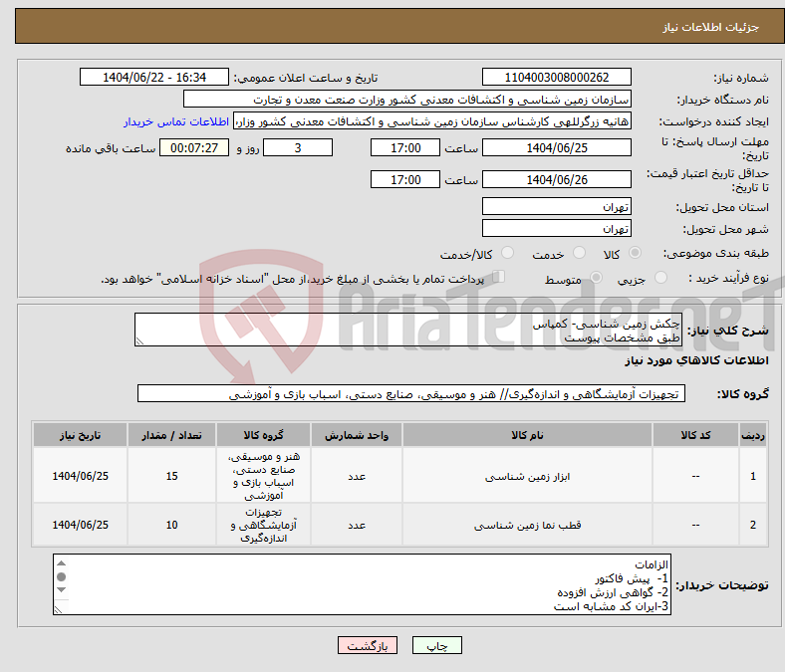785x672 pixels.
Task: Toggle the Islamic treasury payment checkbox
Action: tap(499, 276)
